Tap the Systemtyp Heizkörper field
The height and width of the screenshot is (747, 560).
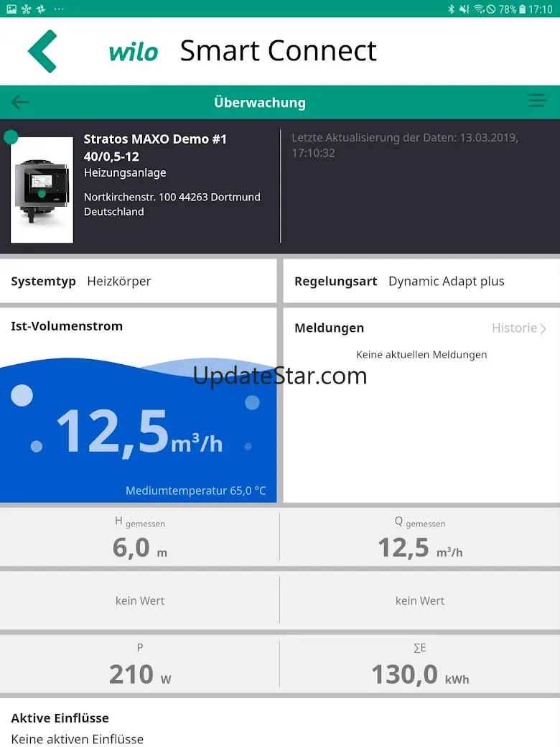tap(138, 281)
